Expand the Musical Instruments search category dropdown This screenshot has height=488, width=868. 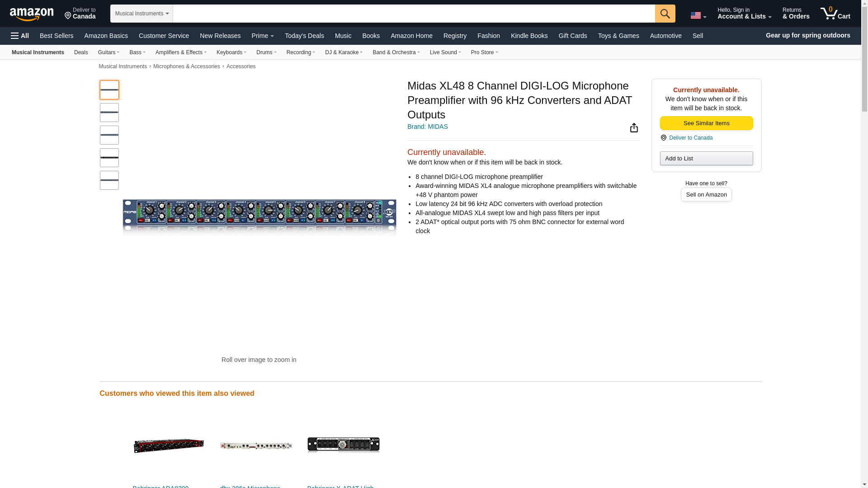pos(142,14)
